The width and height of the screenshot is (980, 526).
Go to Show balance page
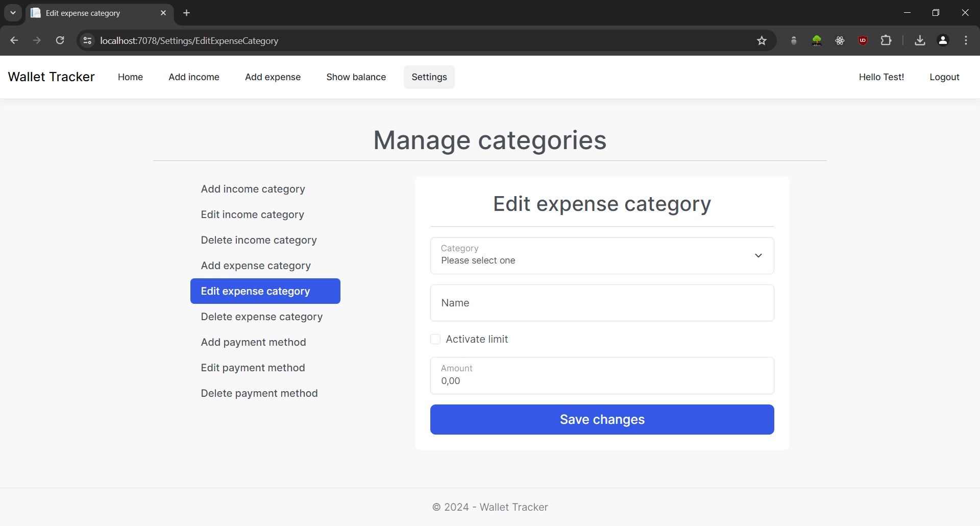click(356, 77)
